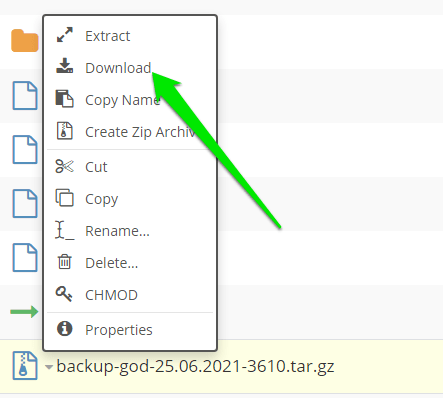Click the key CHMOD icon
The height and width of the screenshot is (398, 443).
click(x=64, y=294)
